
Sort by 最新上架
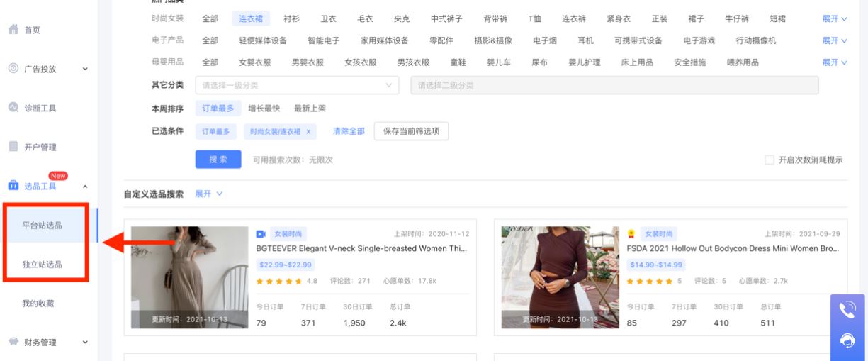pyautogui.click(x=310, y=109)
